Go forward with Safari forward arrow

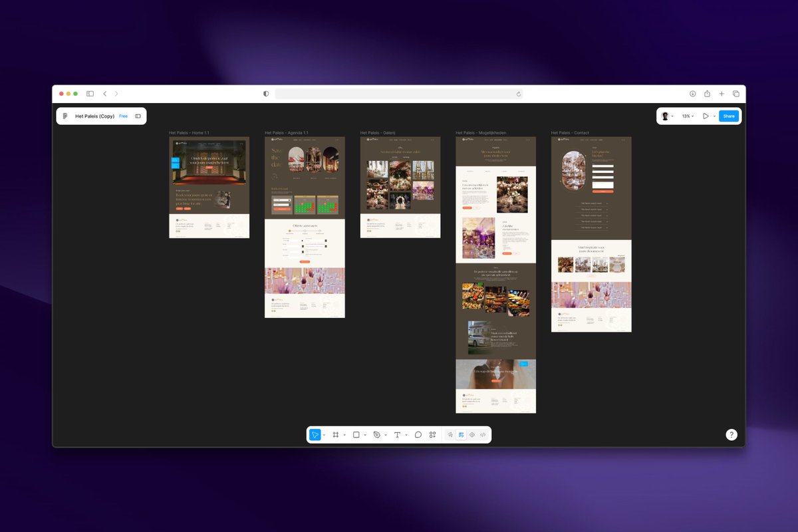click(116, 94)
